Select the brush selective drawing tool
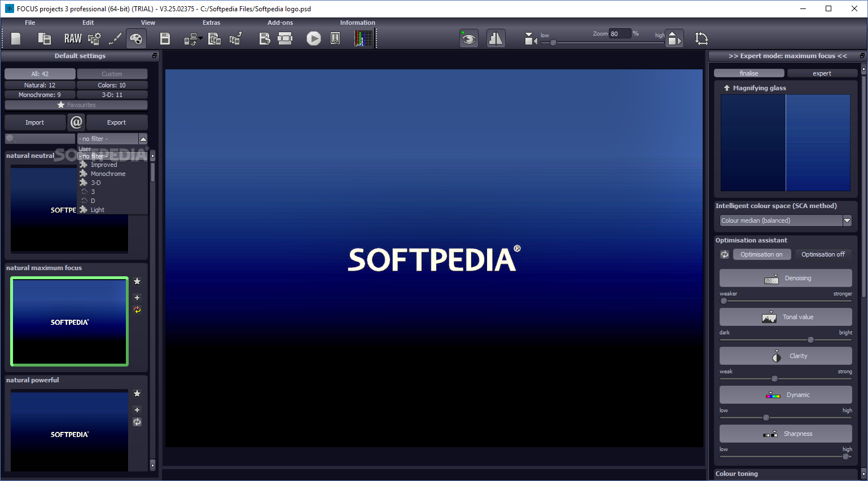The width and height of the screenshot is (868, 481). pyautogui.click(x=115, y=38)
